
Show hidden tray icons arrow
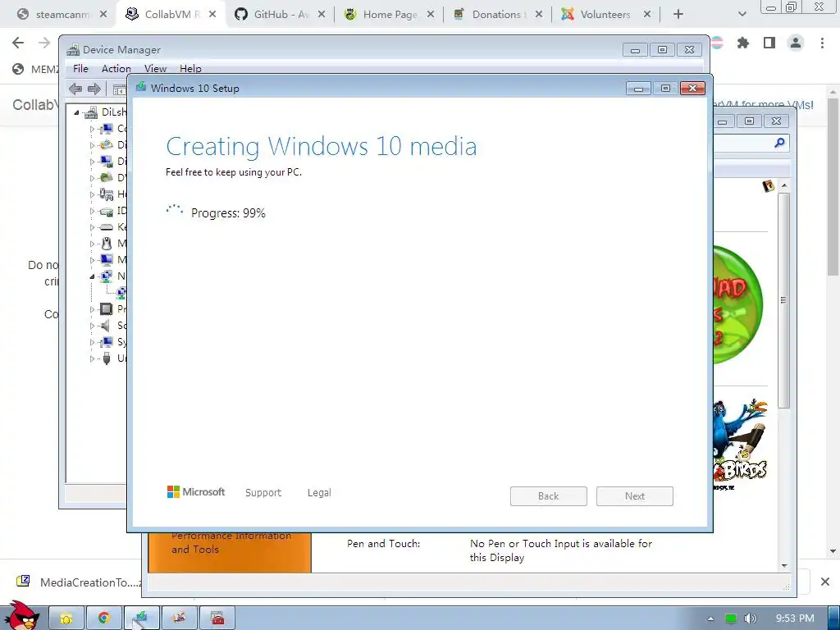(710, 619)
